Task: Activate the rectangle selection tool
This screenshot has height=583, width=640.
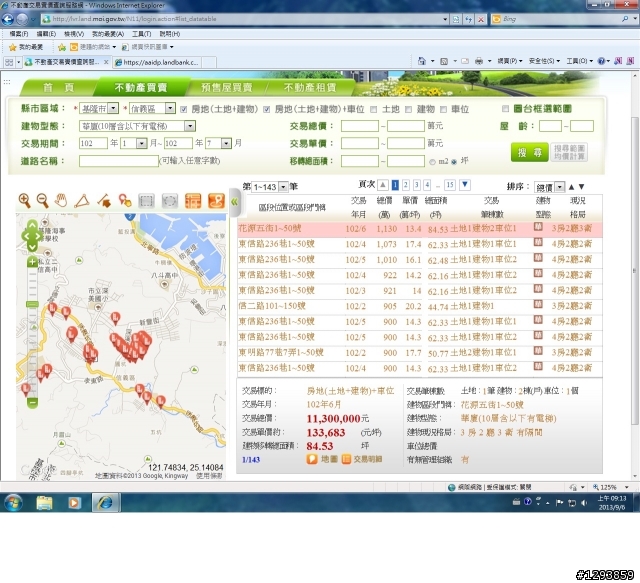Action: tap(146, 201)
